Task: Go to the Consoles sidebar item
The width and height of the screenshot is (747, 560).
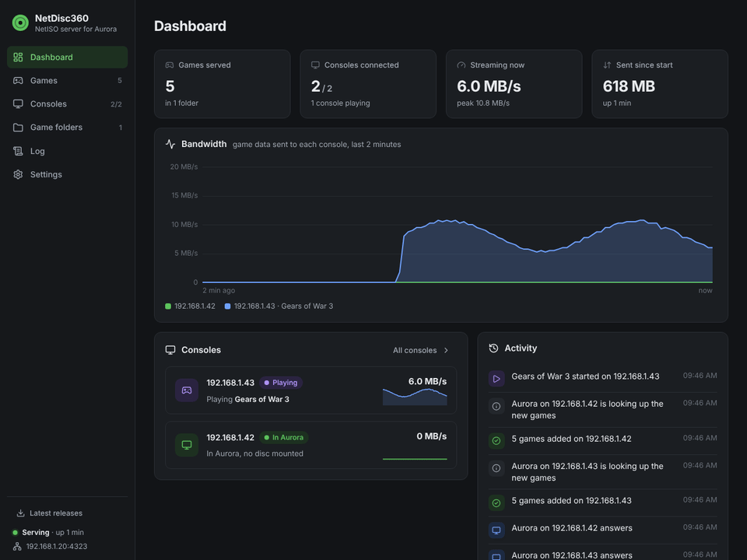Action: (67, 103)
